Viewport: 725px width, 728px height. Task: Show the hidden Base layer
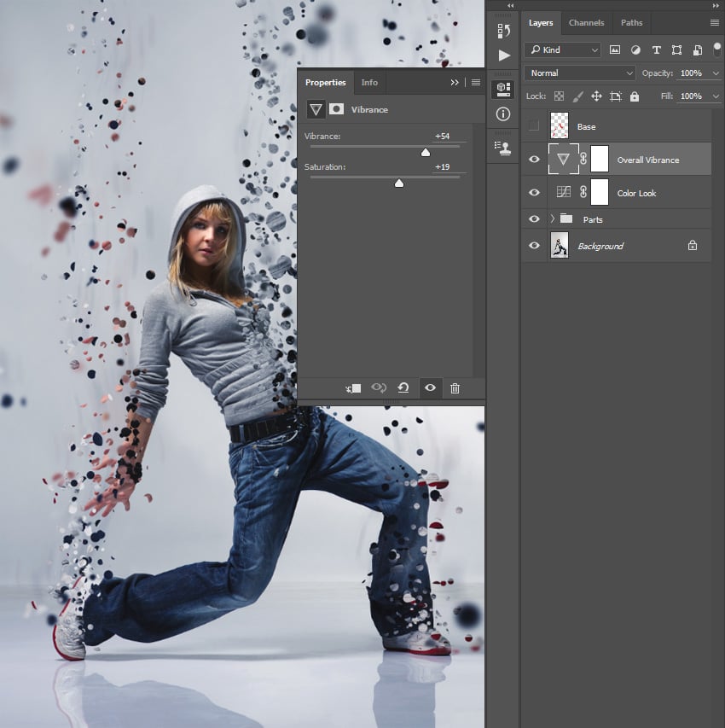pyautogui.click(x=534, y=126)
